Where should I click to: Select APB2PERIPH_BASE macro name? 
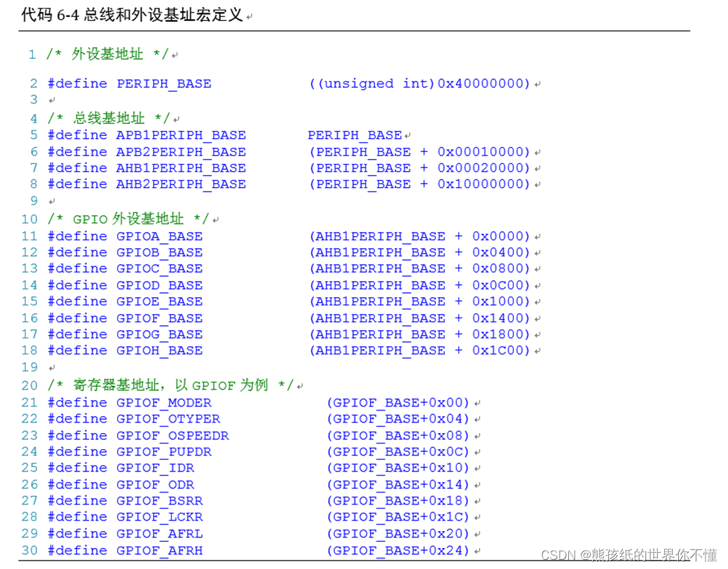tap(181, 152)
